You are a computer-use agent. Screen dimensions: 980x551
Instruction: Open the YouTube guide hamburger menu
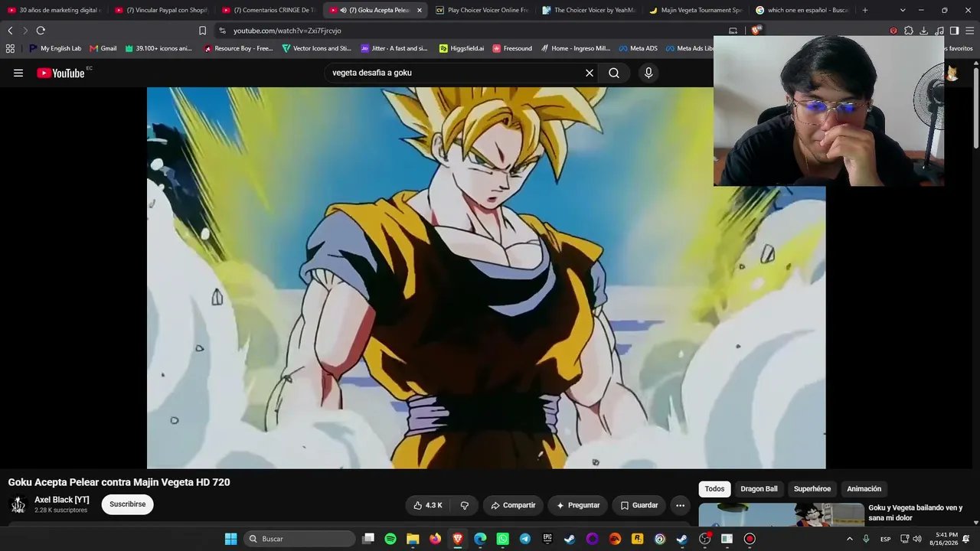[18, 73]
